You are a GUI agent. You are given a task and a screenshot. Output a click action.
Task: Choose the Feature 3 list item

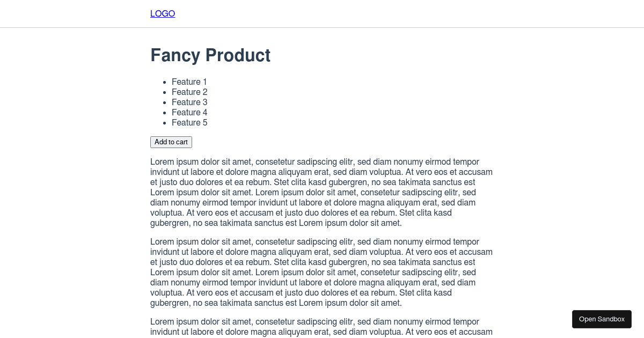[189, 102]
